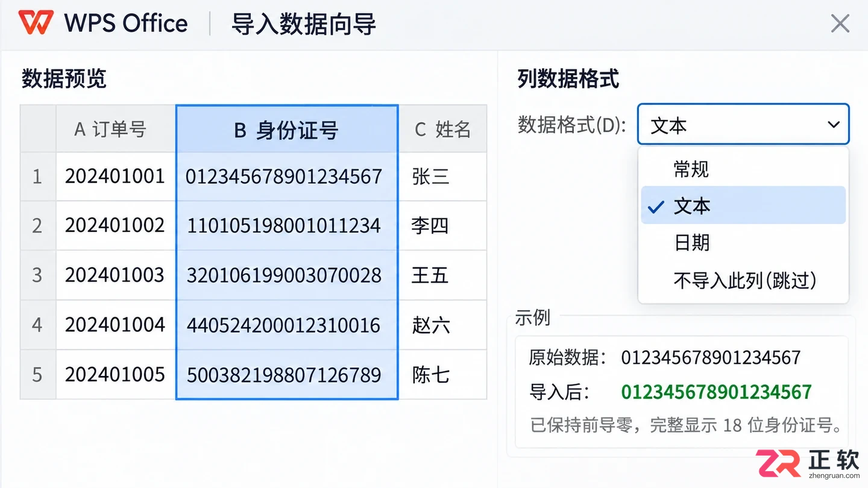Click ID cell 440524200012310016

click(x=287, y=325)
